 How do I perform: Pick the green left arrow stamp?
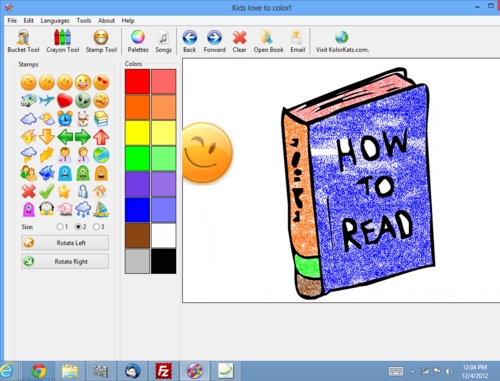pyautogui.click(x=65, y=137)
